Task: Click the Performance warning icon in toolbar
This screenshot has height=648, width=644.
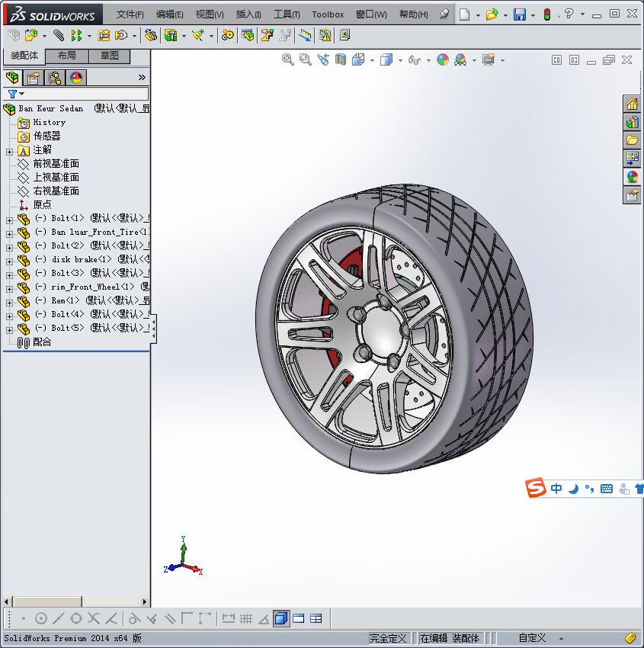Action: [325, 36]
